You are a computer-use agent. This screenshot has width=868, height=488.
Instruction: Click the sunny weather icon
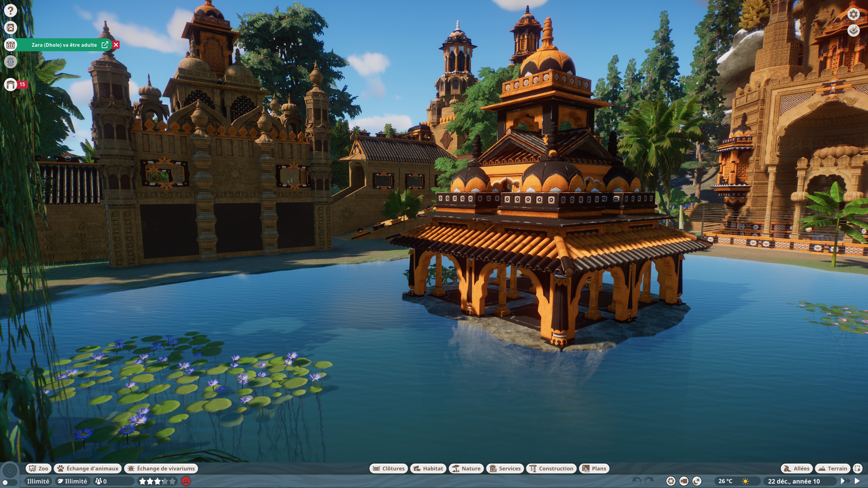click(745, 481)
